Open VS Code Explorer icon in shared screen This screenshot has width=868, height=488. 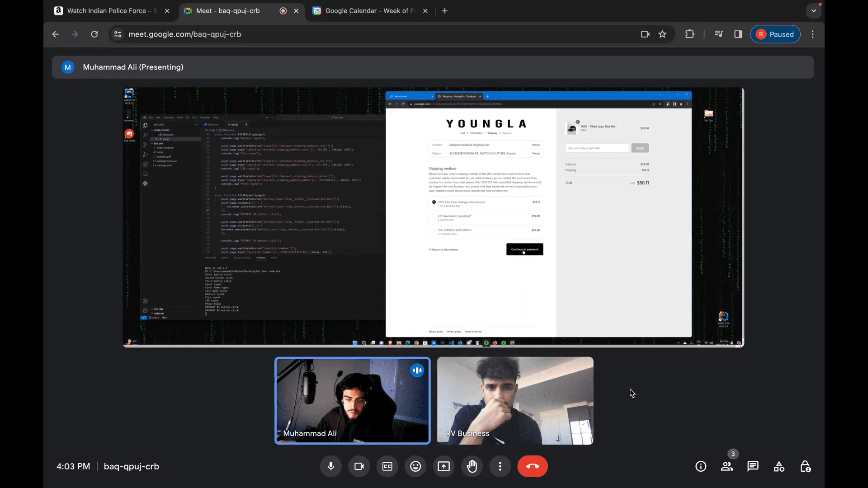coord(145,126)
